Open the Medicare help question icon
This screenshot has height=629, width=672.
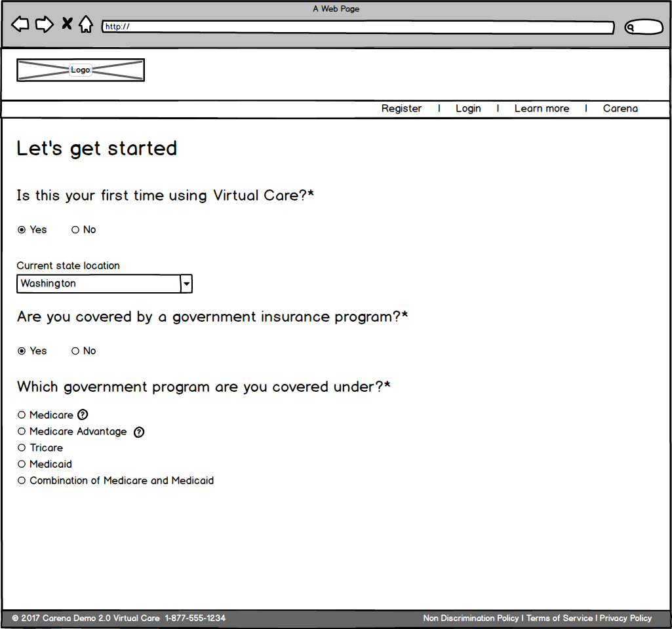pyautogui.click(x=83, y=415)
